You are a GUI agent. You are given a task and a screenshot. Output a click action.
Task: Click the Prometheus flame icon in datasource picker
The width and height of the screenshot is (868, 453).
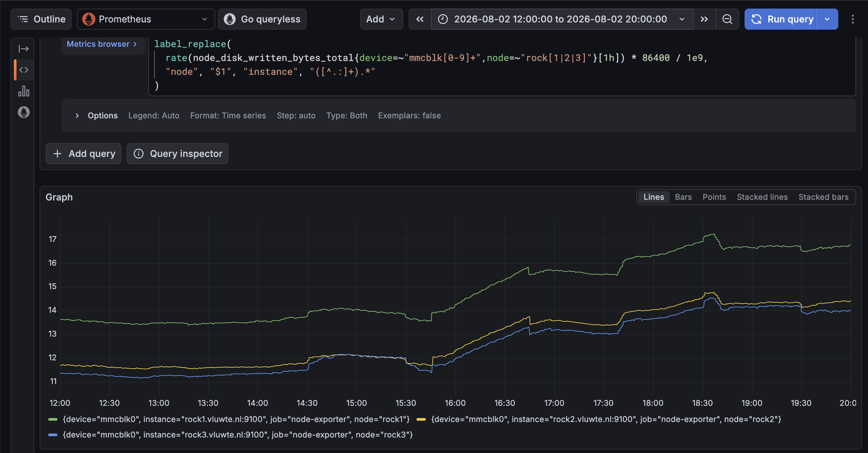89,19
